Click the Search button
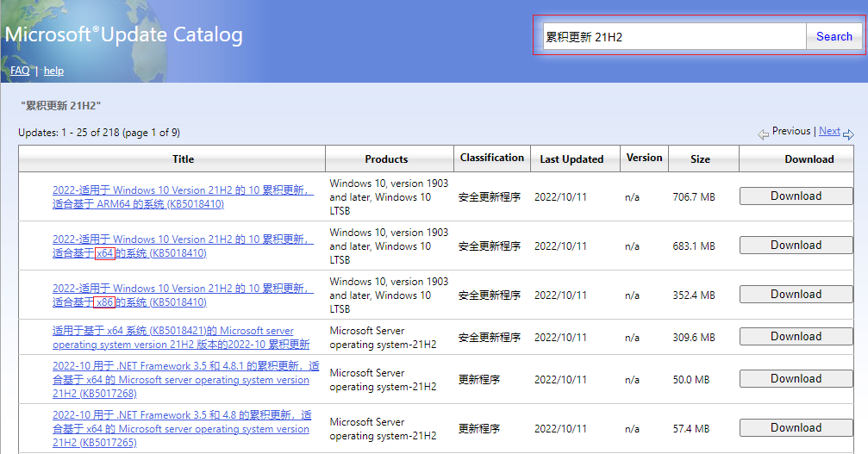 [834, 36]
